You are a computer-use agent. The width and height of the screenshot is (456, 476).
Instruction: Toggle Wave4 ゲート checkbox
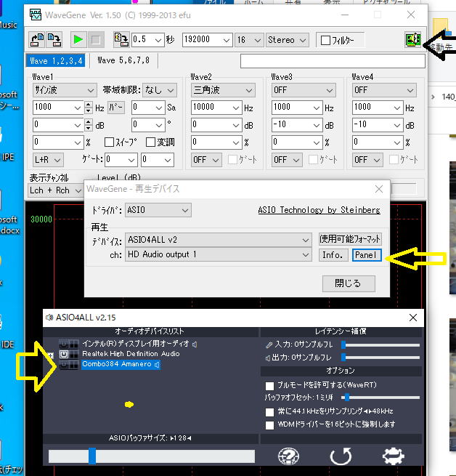(x=394, y=160)
